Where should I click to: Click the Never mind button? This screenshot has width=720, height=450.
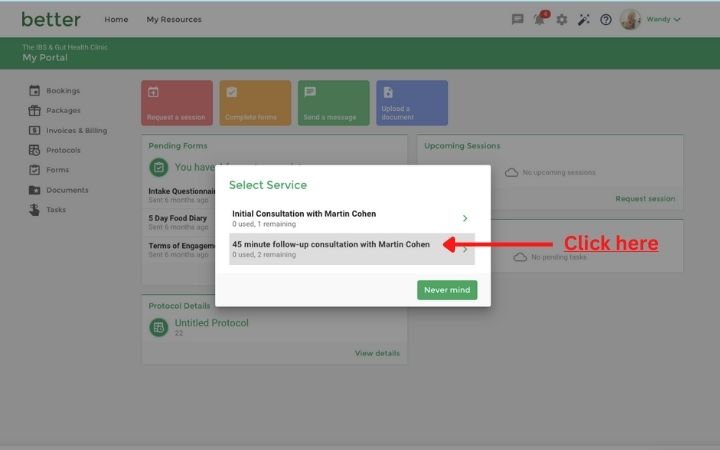tap(447, 290)
